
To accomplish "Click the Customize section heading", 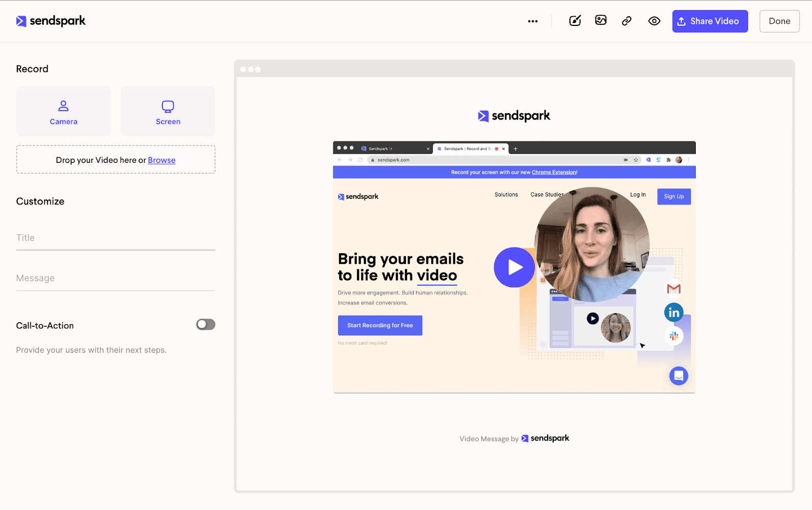I will point(40,201).
